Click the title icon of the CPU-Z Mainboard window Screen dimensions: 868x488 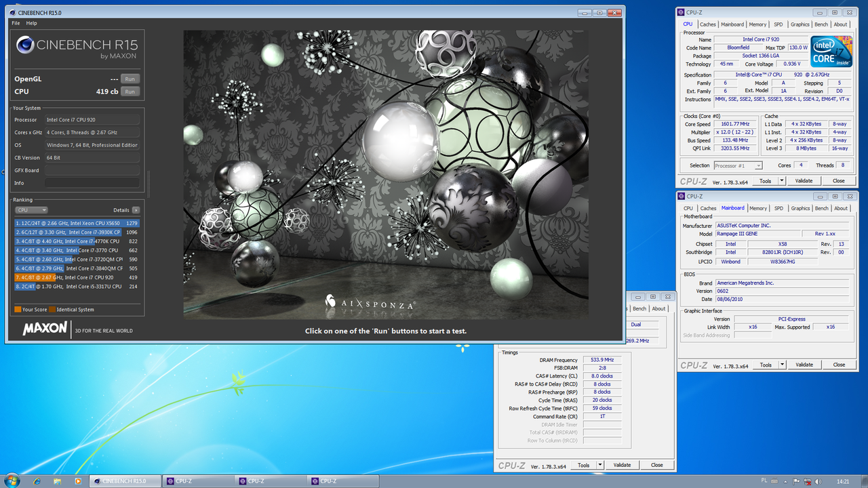click(682, 197)
